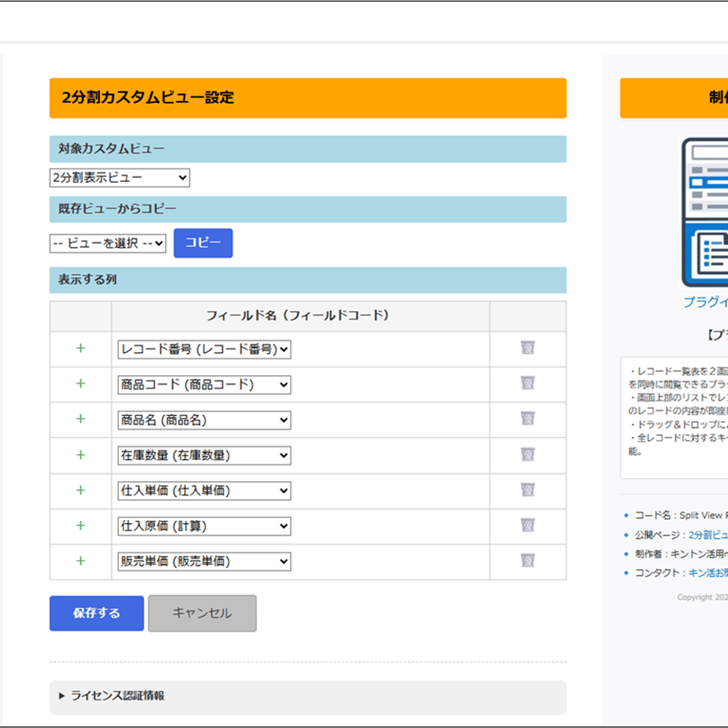Add a row after 商品名 with plus icon
The image size is (728, 728).
pos(81,419)
